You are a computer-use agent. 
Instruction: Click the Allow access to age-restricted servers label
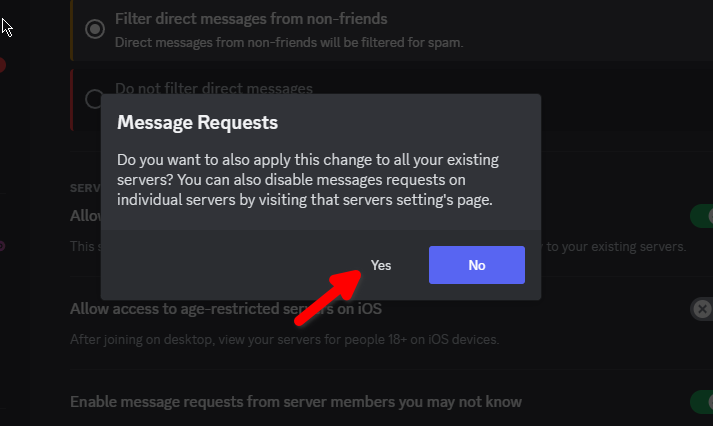click(x=225, y=309)
